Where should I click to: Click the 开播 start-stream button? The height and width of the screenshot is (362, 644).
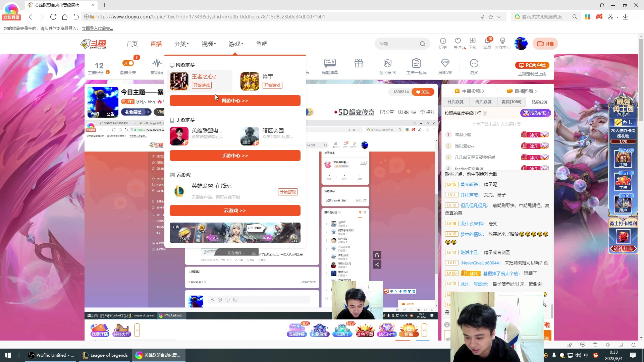coord(545,44)
